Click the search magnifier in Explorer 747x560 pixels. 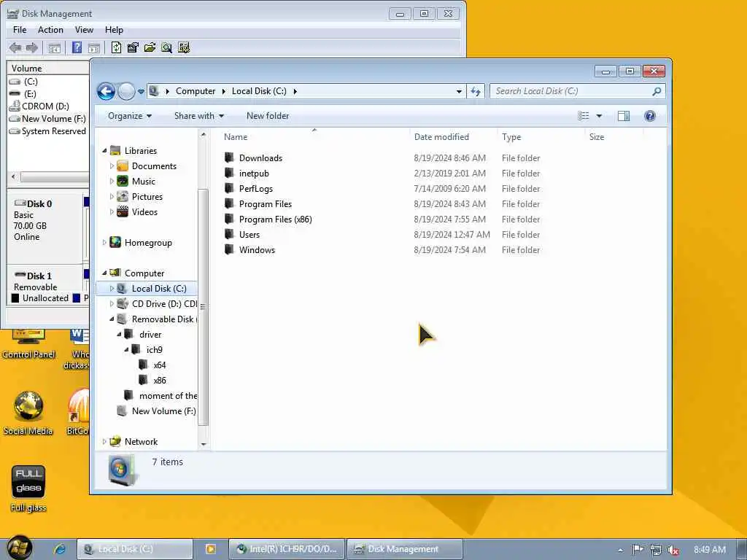pos(657,91)
